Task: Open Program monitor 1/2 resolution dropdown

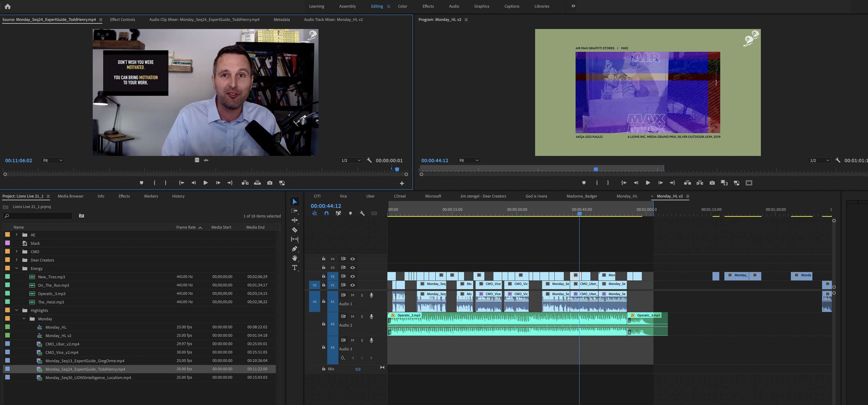Action: point(819,161)
